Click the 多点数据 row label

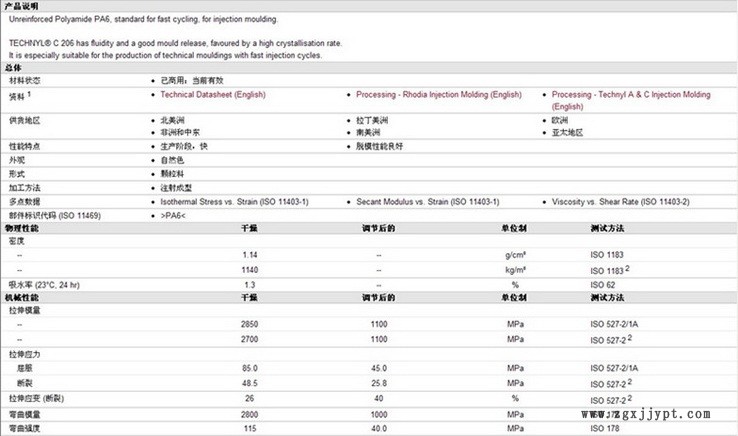click(24, 202)
